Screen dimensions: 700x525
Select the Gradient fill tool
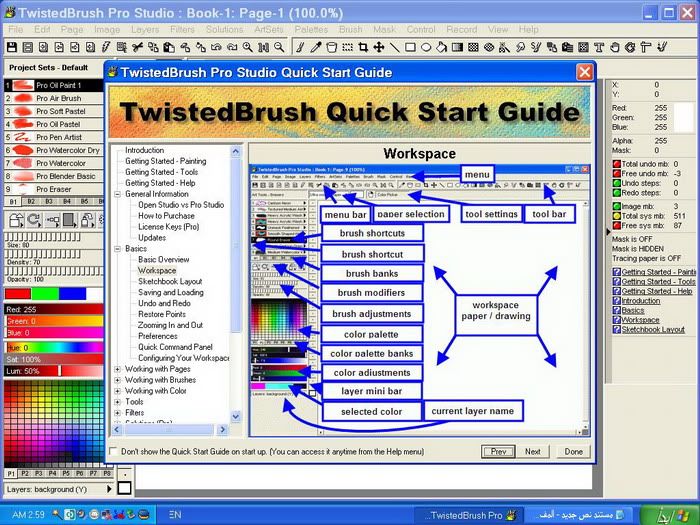457,47
